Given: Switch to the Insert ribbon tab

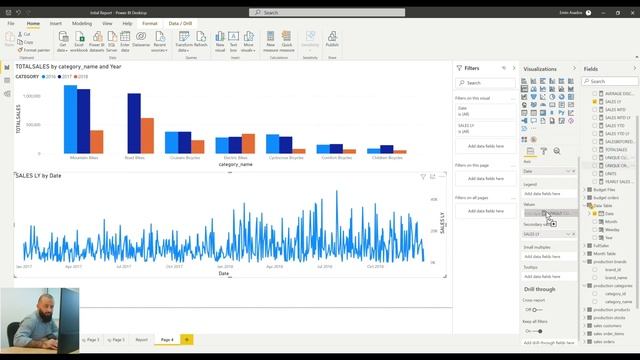Looking at the screenshot, I should [56, 24].
